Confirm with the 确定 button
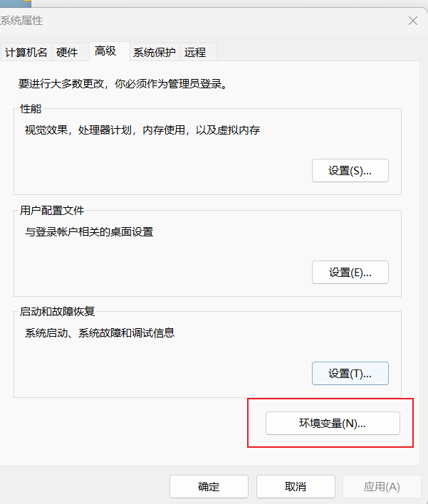This screenshot has height=504, width=428. [x=209, y=487]
